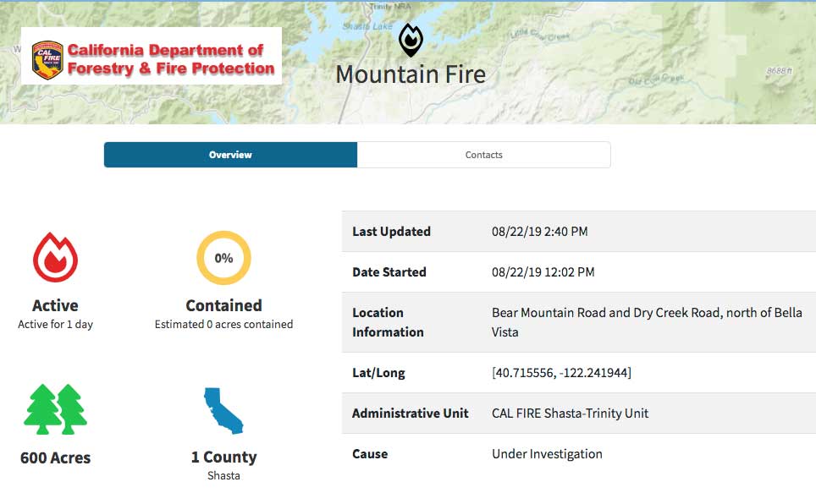Click the blue California state icon
Image resolution: width=816 pixels, height=504 pixels.
[x=223, y=411]
